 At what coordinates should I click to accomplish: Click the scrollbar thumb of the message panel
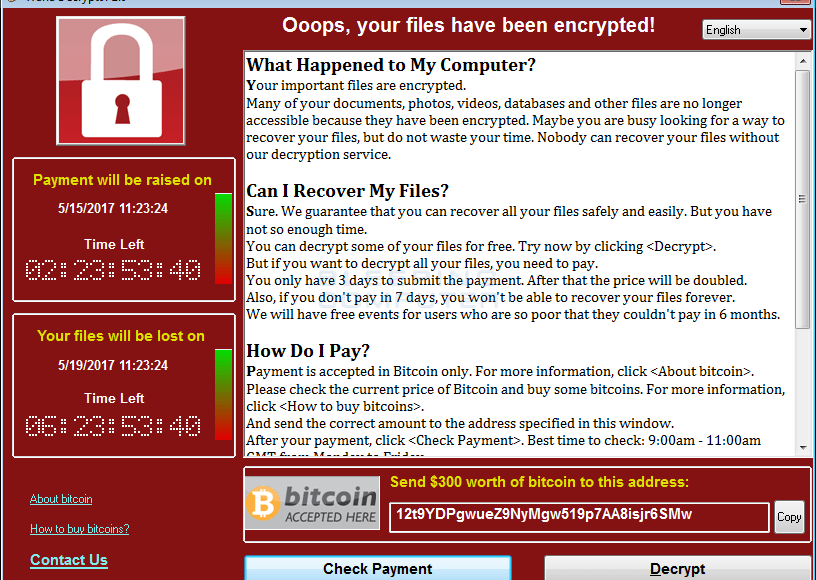click(803, 199)
